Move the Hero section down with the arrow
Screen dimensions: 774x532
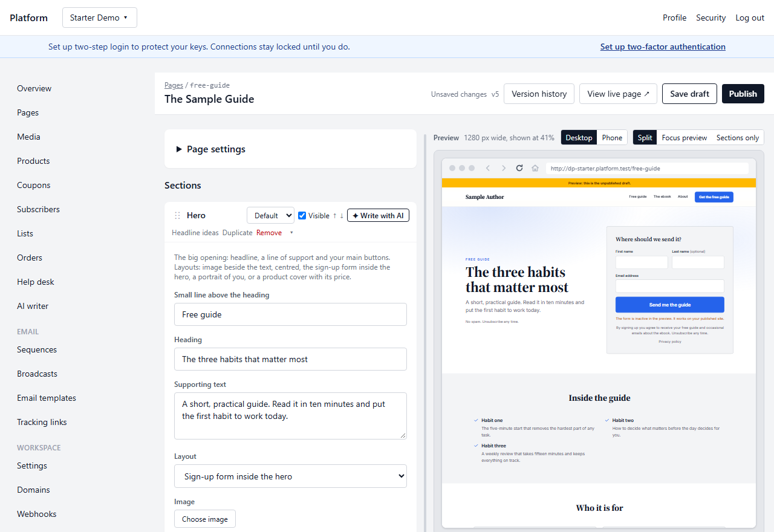pos(342,216)
